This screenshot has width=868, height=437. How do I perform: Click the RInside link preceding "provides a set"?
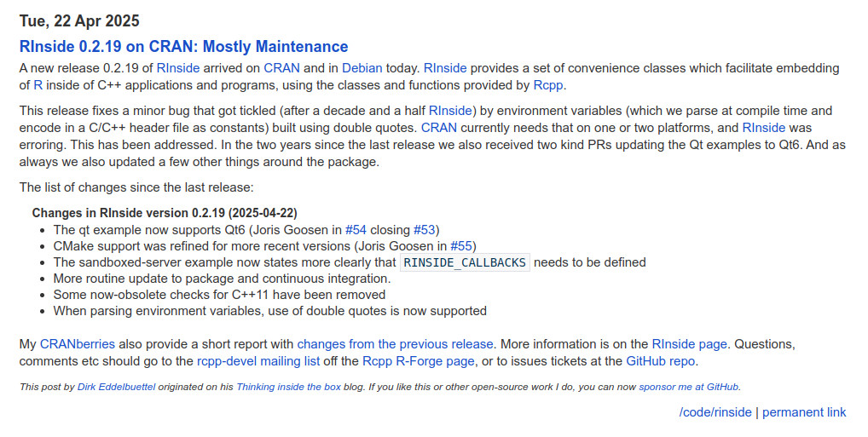click(445, 68)
